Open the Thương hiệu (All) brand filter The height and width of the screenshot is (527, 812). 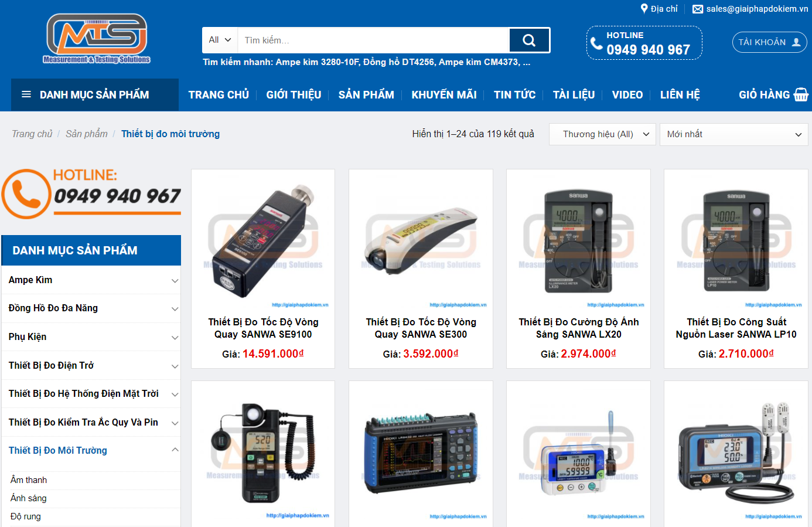pyautogui.click(x=602, y=134)
